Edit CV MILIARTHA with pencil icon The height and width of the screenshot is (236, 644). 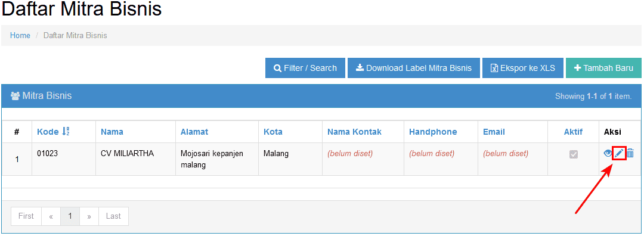click(x=620, y=154)
